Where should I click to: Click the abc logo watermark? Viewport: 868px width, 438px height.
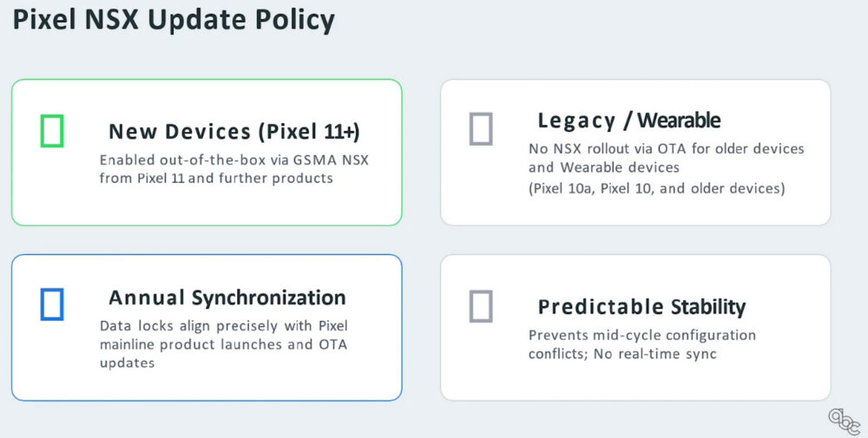click(845, 422)
